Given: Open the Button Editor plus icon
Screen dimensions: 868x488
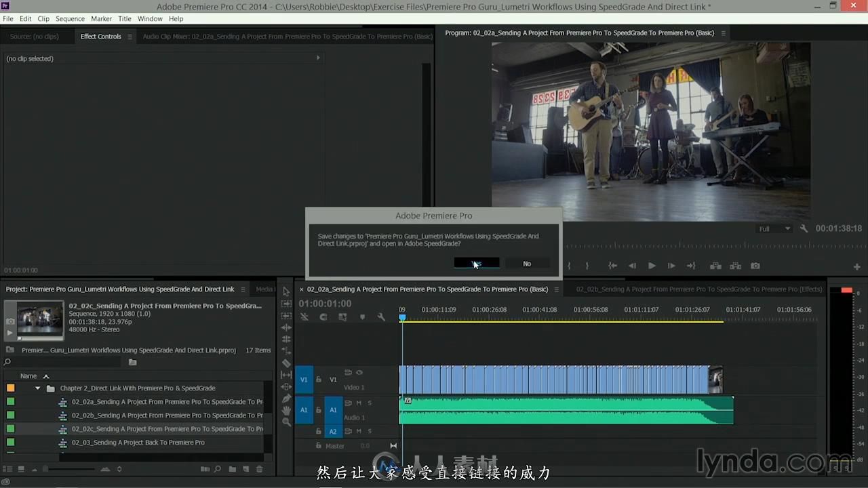Looking at the screenshot, I should [x=857, y=266].
